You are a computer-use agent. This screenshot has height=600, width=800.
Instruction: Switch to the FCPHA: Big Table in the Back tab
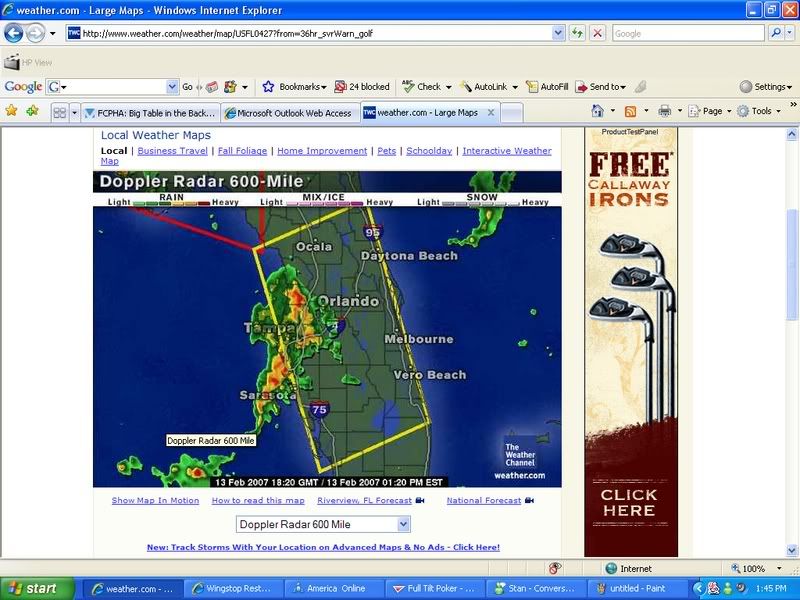pos(151,113)
